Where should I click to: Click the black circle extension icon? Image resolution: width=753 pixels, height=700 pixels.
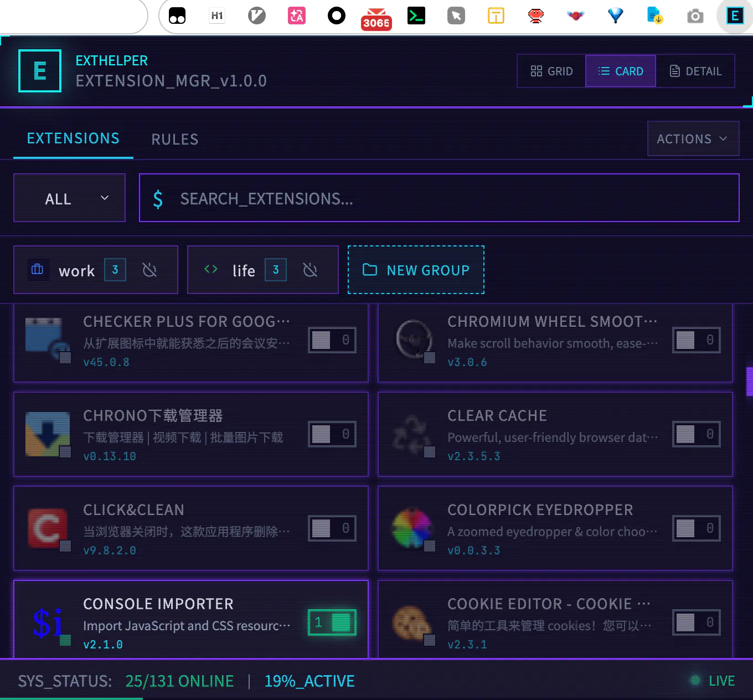click(x=337, y=16)
